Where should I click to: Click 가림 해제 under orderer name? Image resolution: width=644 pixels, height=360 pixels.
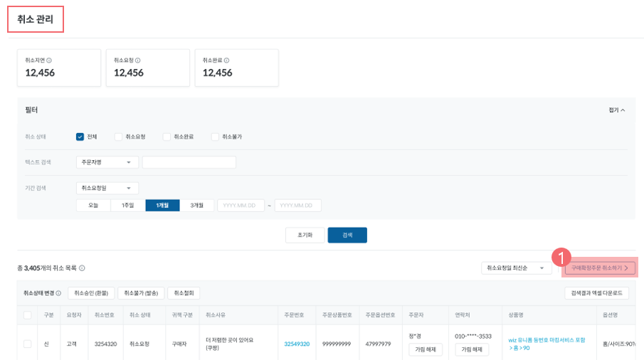click(x=426, y=349)
